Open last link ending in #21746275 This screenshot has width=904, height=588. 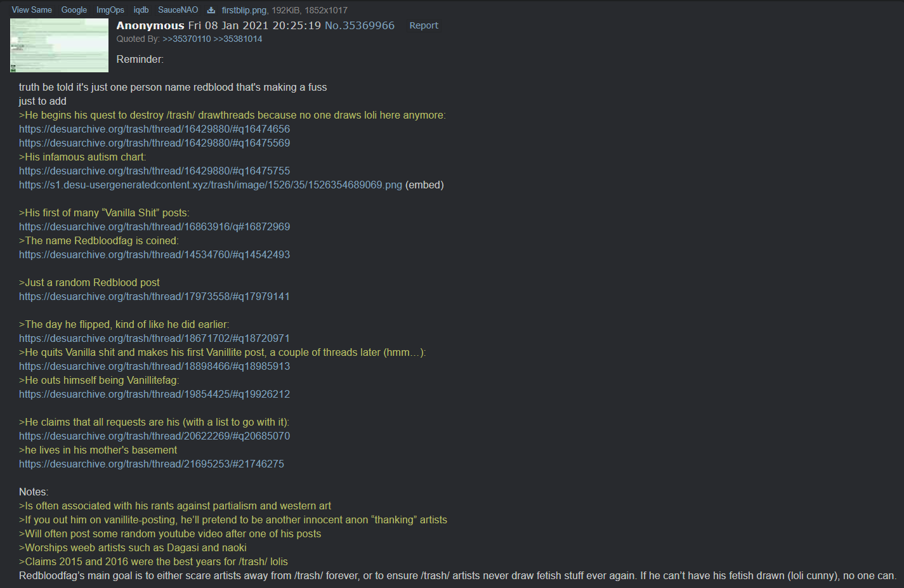tap(152, 464)
